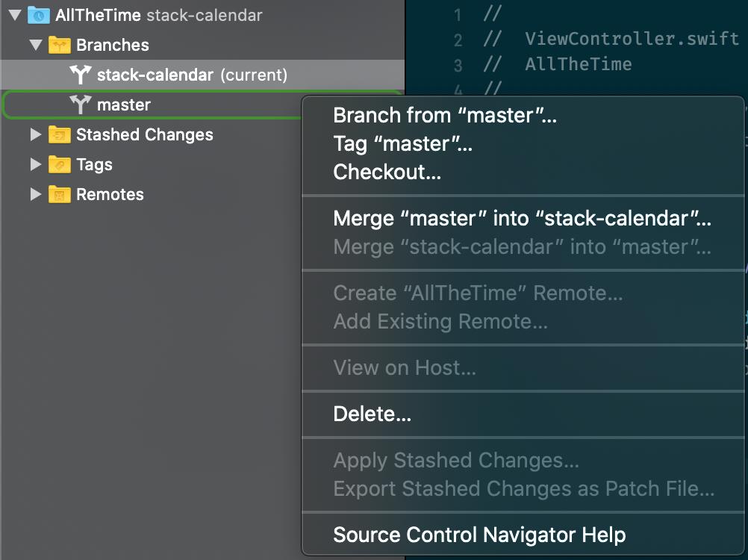Click Tag "master" in the context menu

tap(404, 143)
